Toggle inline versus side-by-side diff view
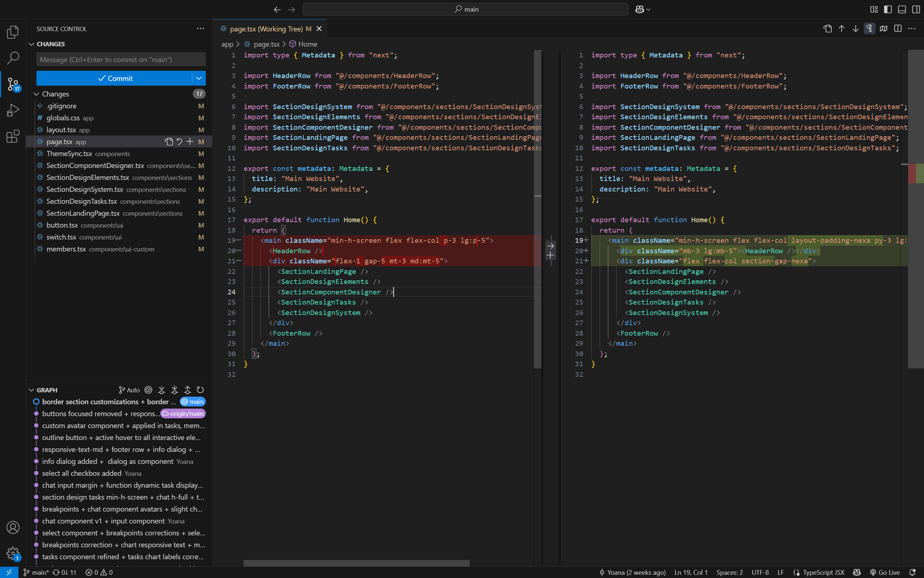The image size is (924, 578). click(x=898, y=29)
